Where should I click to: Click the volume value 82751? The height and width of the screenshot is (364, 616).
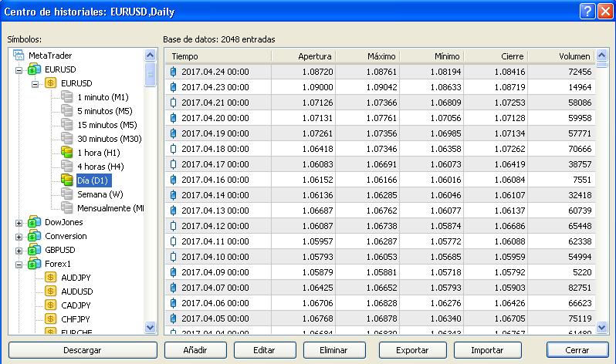(x=580, y=288)
